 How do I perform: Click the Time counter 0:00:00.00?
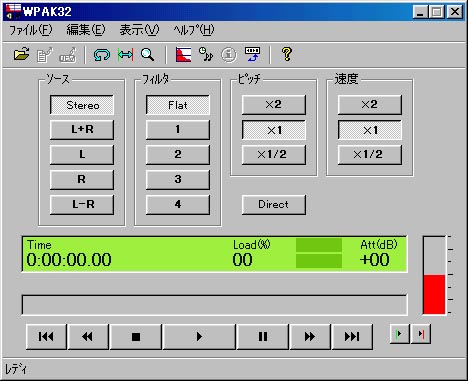click(x=69, y=260)
